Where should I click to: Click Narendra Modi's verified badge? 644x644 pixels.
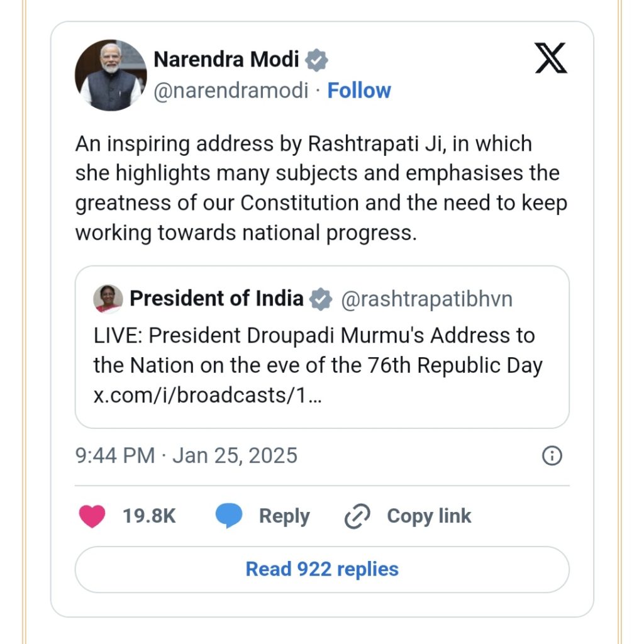tap(316, 60)
